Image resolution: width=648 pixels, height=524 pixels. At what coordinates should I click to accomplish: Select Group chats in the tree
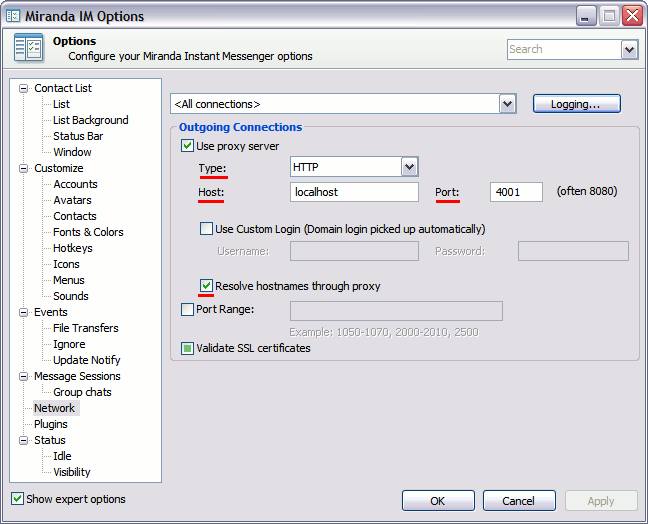82,392
